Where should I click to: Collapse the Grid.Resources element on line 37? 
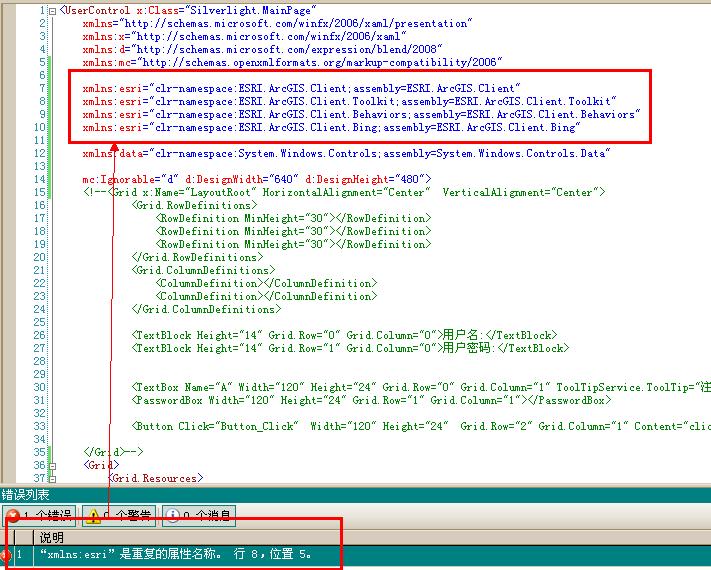click(53, 479)
